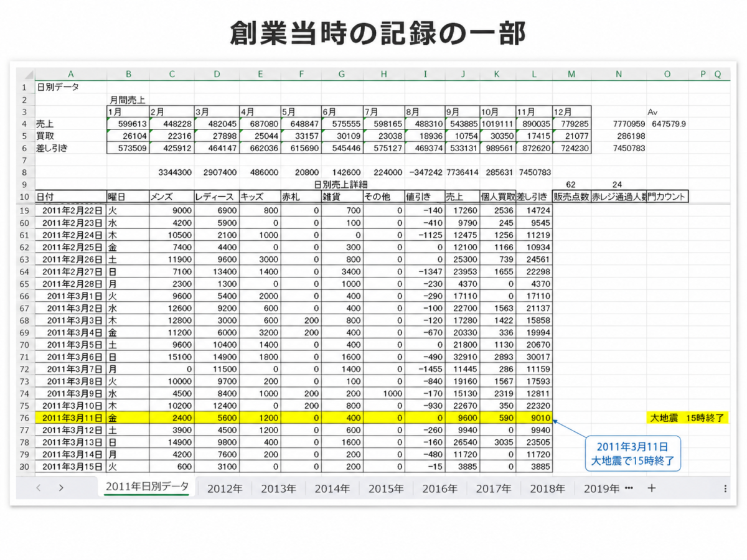The image size is (747, 560).
Task: Click October sales value 1019111
Action: [497, 124]
